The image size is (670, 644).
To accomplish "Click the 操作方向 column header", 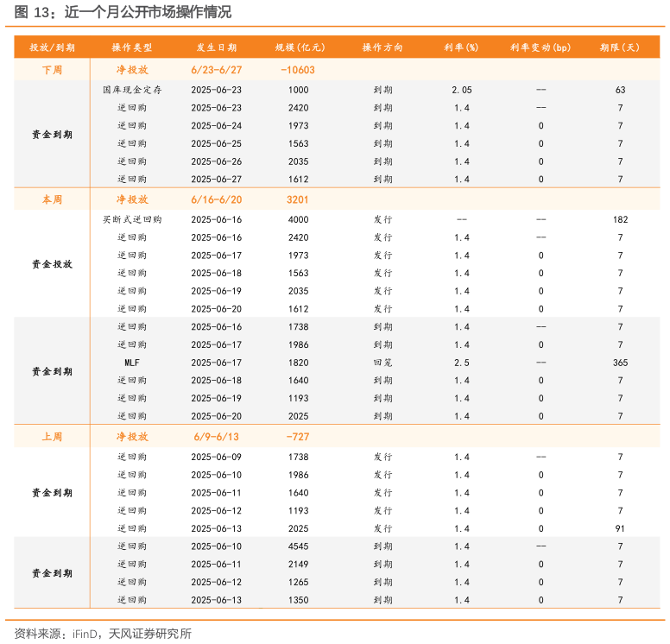I will pos(382,48).
